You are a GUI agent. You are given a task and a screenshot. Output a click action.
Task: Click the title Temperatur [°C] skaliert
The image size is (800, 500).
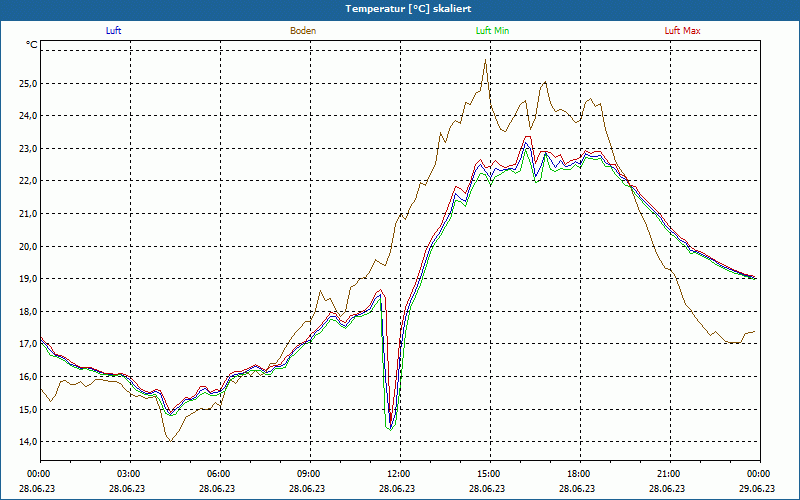pos(408,9)
